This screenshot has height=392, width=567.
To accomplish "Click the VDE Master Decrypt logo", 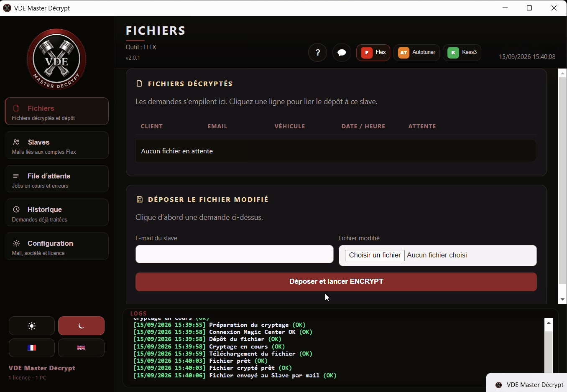I will [x=56, y=59].
